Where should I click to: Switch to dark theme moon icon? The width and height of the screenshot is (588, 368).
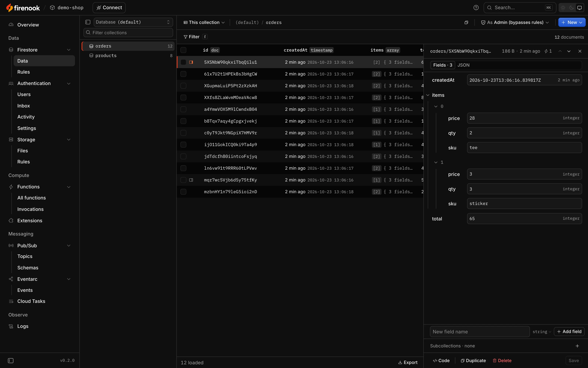571,8
